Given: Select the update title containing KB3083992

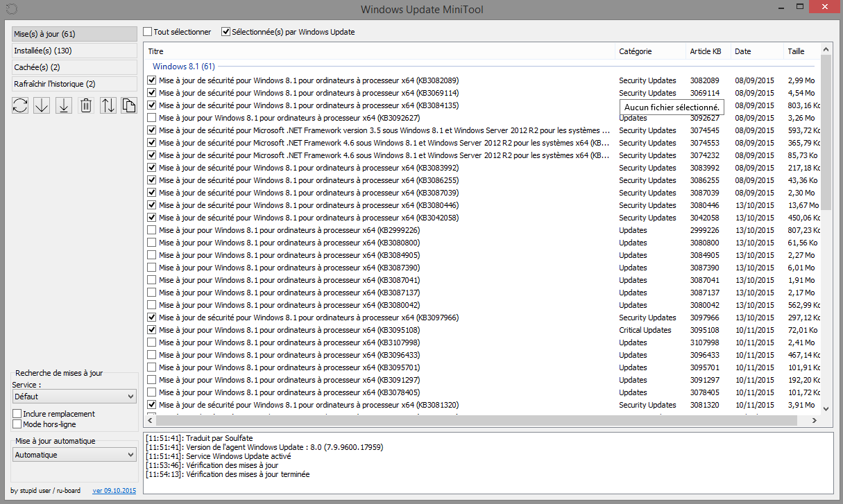Looking at the screenshot, I should 309,168.
